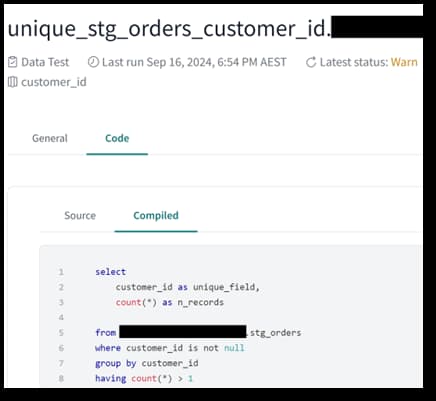Click the having count line of code

coord(144,378)
